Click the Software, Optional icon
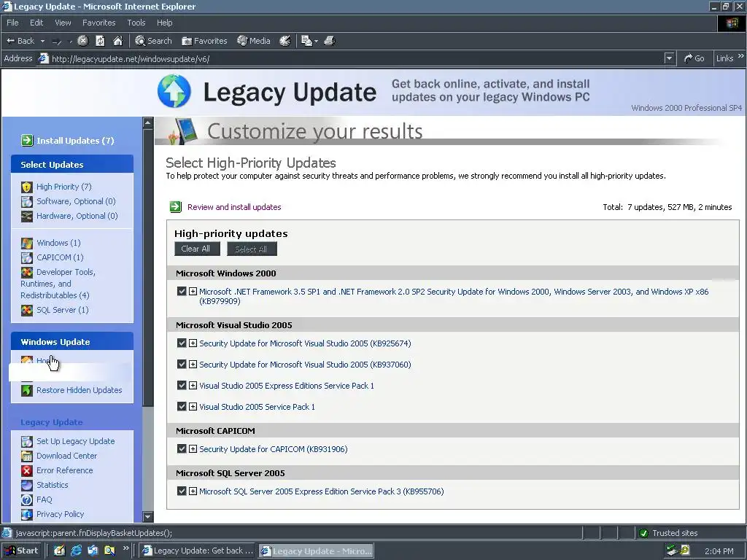 point(27,201)
